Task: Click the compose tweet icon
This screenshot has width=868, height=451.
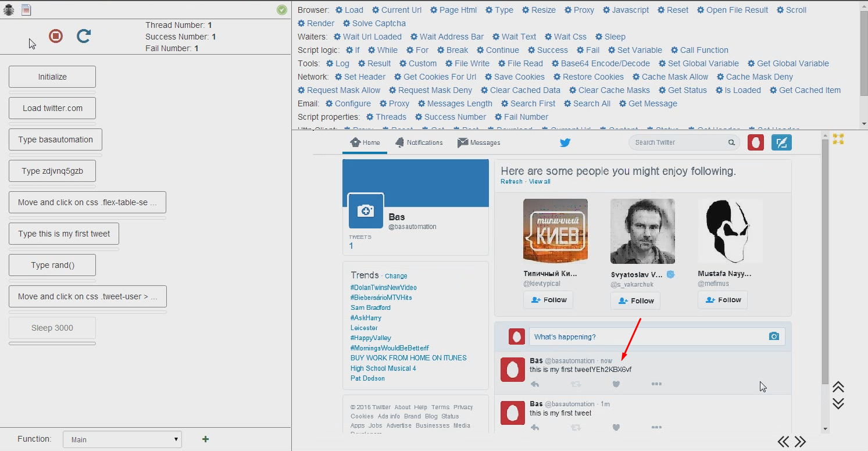Action: 781,142
